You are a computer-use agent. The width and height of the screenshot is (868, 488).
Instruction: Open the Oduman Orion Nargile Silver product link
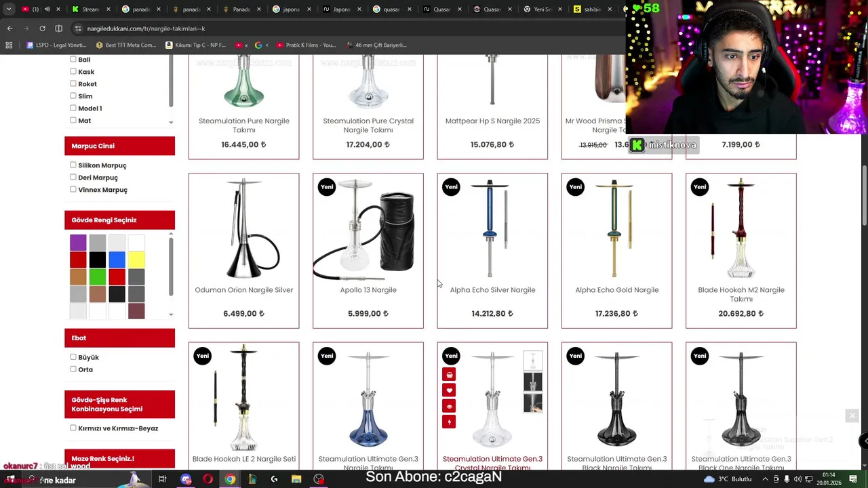(x=244, y=290)
